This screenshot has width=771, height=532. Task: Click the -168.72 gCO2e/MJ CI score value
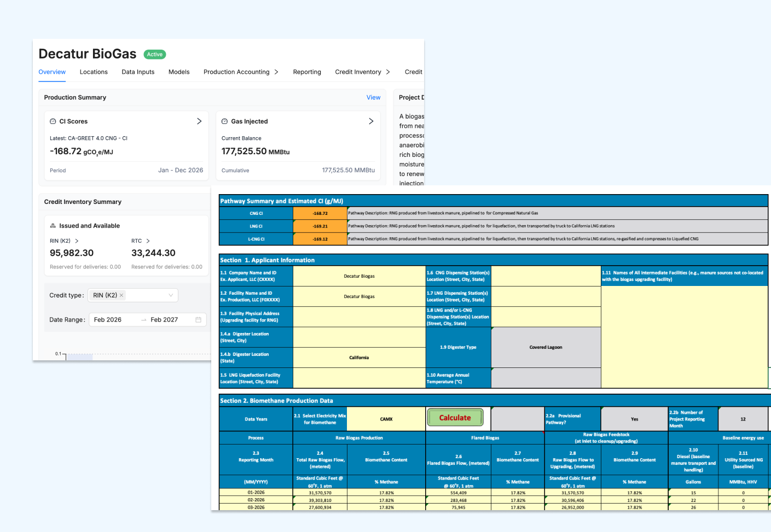[82, 151]
